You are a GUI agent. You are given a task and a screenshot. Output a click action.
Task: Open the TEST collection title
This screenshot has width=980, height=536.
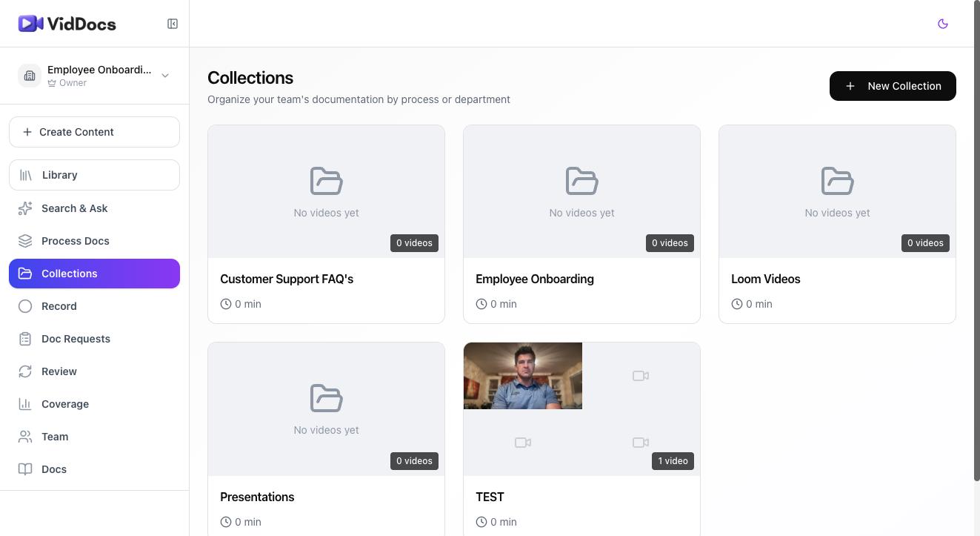point(490,497)
